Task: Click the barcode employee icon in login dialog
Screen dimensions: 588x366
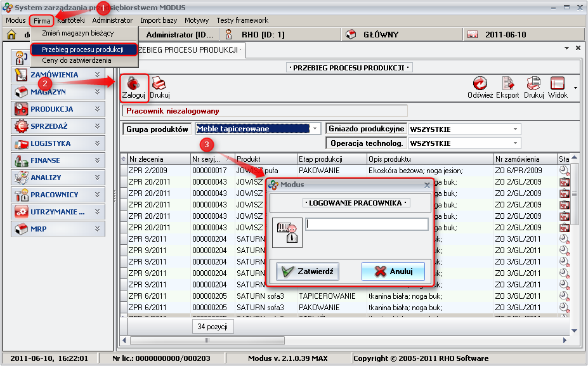Action: click(287, 232)
